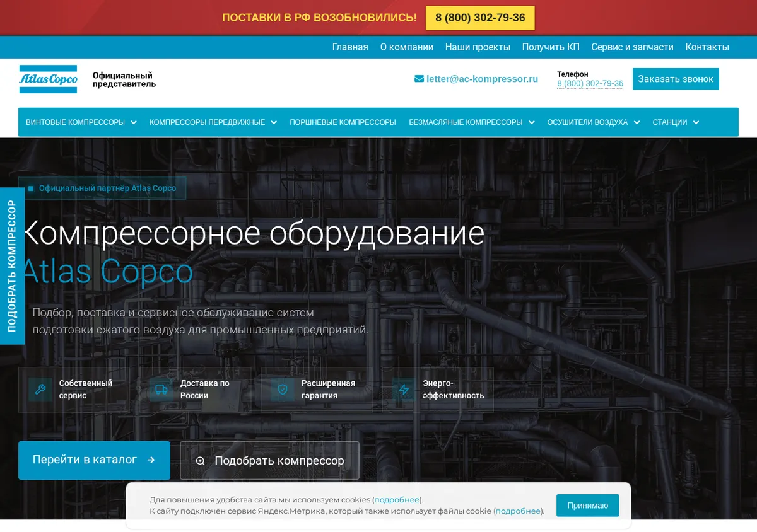Image resolution: width=757 pixels, height=532 pixels.
Task: Click the yellow 8 (800) 302-79-36 phone banner
Action: click(480, 18)
